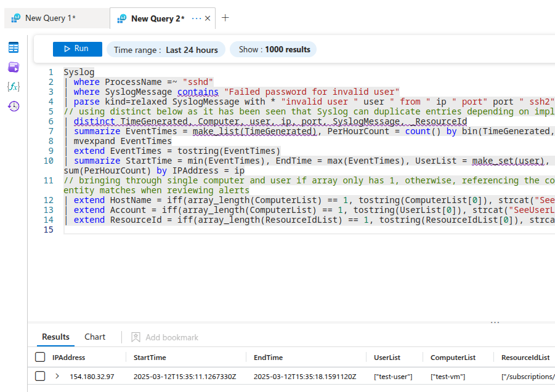Select the EndTime value 2025-03-12T15:35:18.1591120Z
The height and width of the screenshot is (392, 555).
coord(305,377)
